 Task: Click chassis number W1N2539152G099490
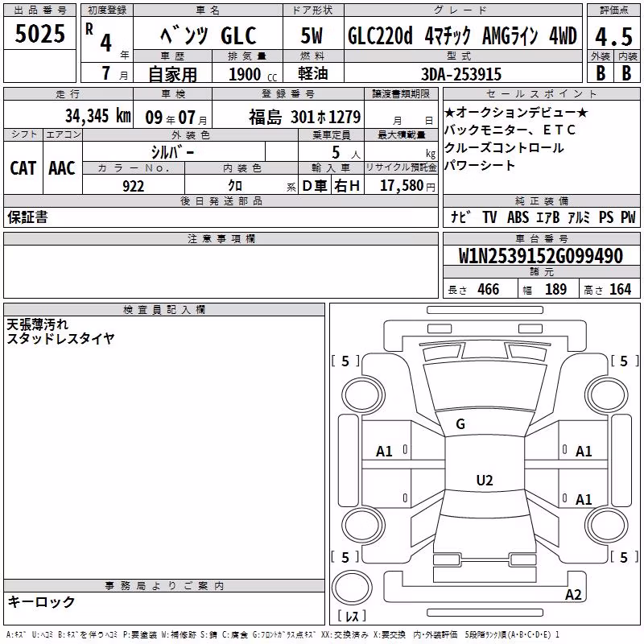[x=541, y=256]
